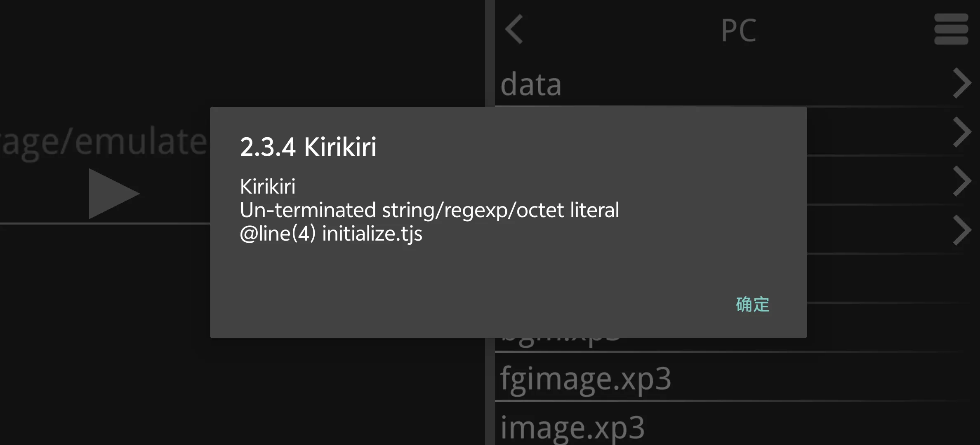Click the chevron directly below data's chevron
The width and height of the screenshot is (980, 445).
tap(962, 132)
